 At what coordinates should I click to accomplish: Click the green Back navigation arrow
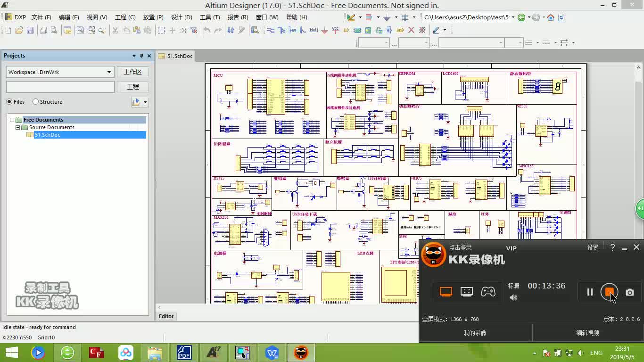pyautogui.click(x=521, y=17)
